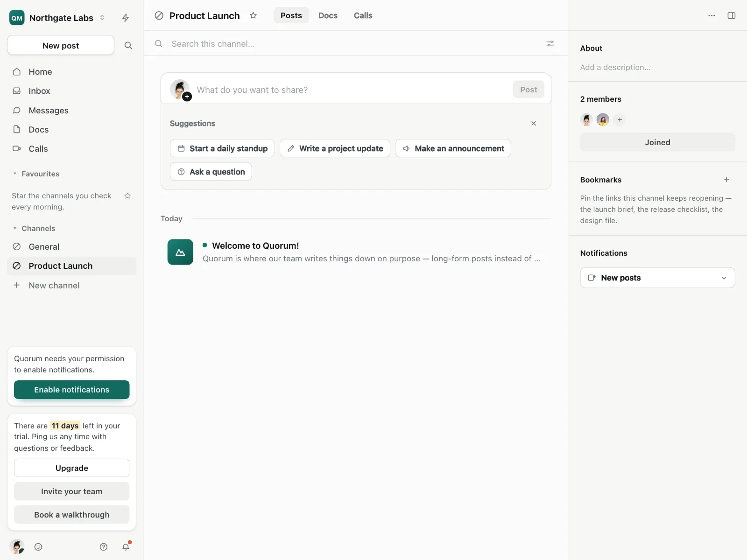Select the General channel
Screen dimensions: 747x560
(x=72, y=247)
